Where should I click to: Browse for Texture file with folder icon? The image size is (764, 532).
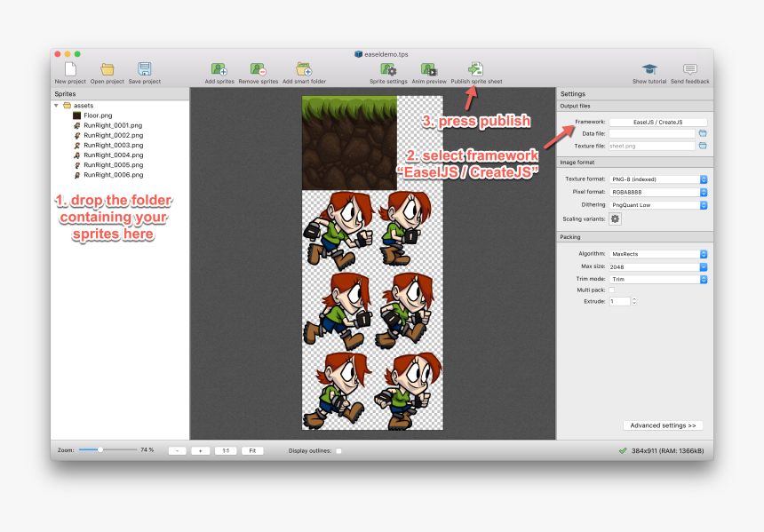[703, 146]
